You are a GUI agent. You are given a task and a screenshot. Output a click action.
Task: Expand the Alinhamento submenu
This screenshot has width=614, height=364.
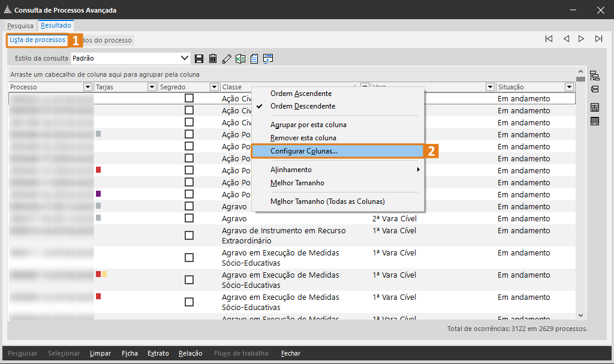tap(338, 170)
